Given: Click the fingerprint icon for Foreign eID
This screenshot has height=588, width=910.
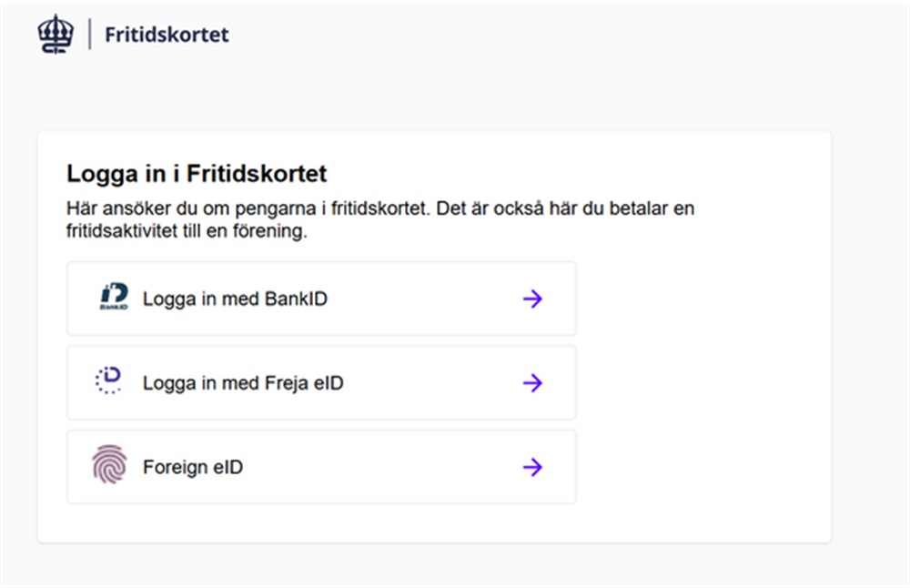Looking at the screenshot, I should [108, 466].
